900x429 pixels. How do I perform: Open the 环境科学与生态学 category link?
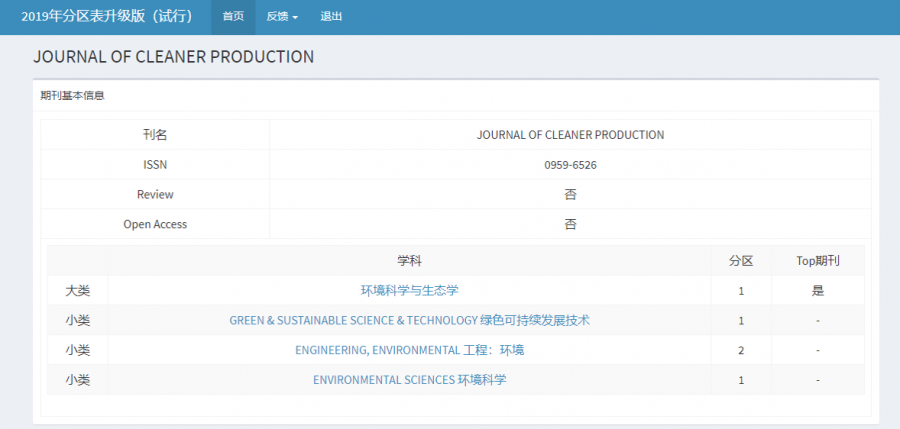point(409,291)
